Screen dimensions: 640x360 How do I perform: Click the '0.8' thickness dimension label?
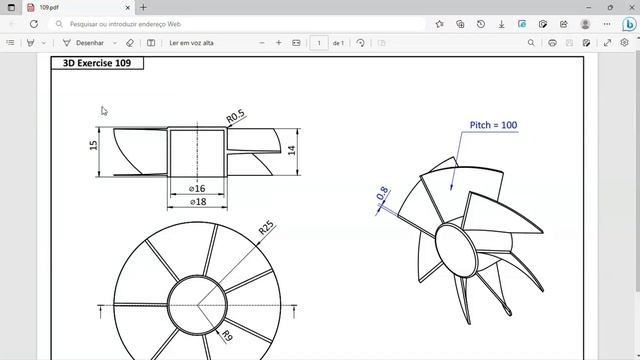click(x=382, y=193)
